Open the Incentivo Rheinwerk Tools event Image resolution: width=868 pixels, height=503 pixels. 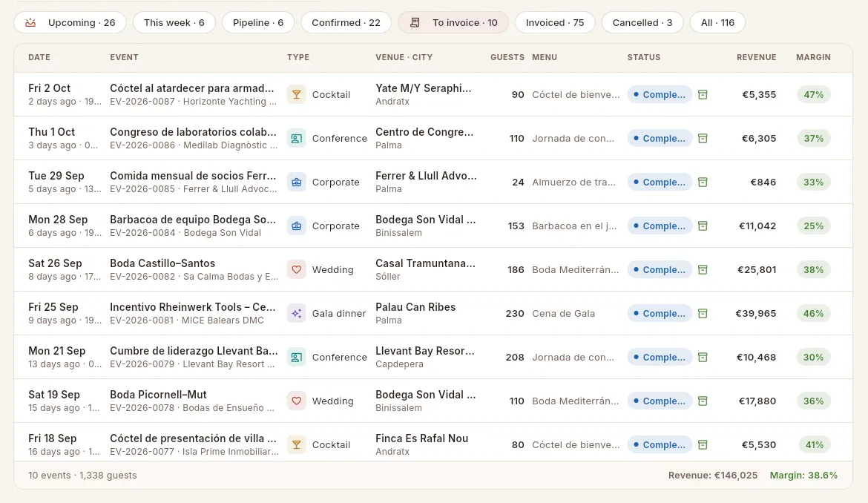(193, 307)
